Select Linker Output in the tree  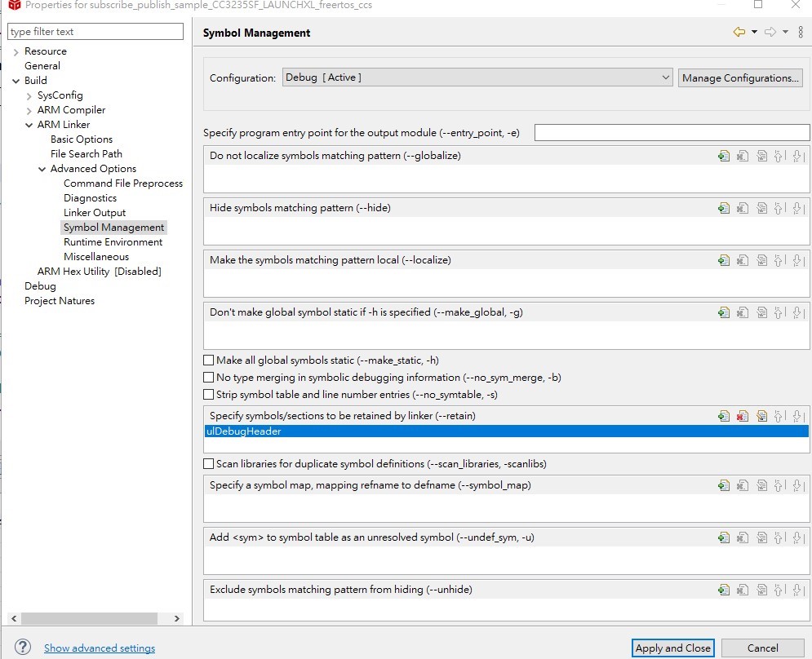click(x=95, y=213)
